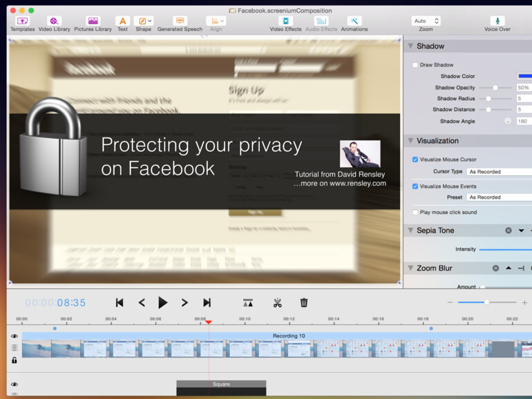Click the Zoom Blur range icon
532x399 pixels.
coord(521,268)
